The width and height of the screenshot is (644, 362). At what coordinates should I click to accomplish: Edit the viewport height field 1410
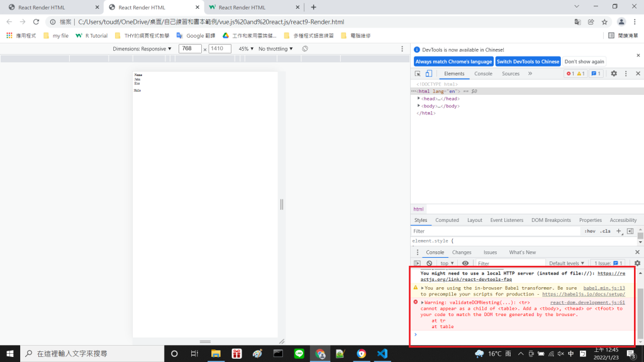pyautogui.click(x=219, y=48)
